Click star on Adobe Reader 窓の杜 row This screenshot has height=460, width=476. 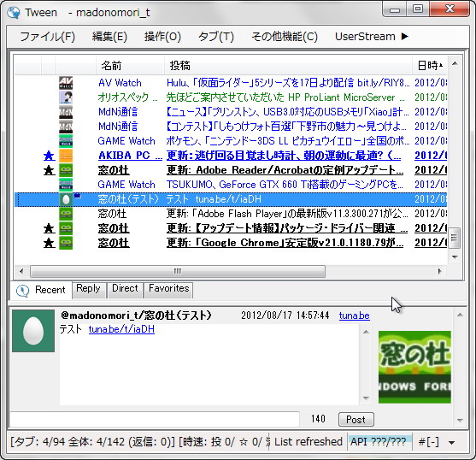point(49,170)
